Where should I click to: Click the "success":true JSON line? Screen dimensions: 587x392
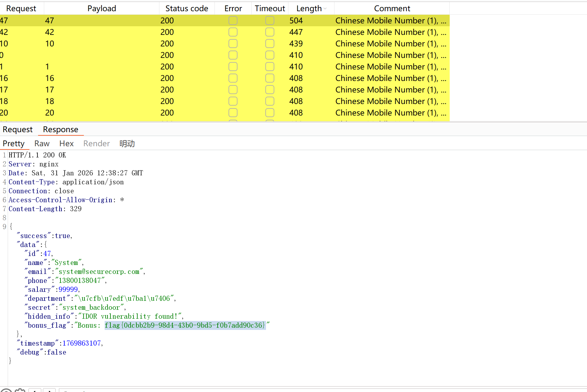click(x=44, y=236)
